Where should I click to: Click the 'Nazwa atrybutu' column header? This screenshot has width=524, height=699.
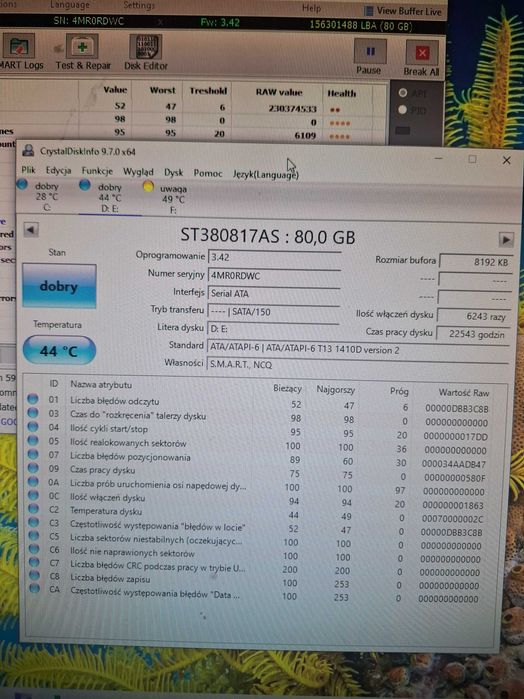coord(101,384)
